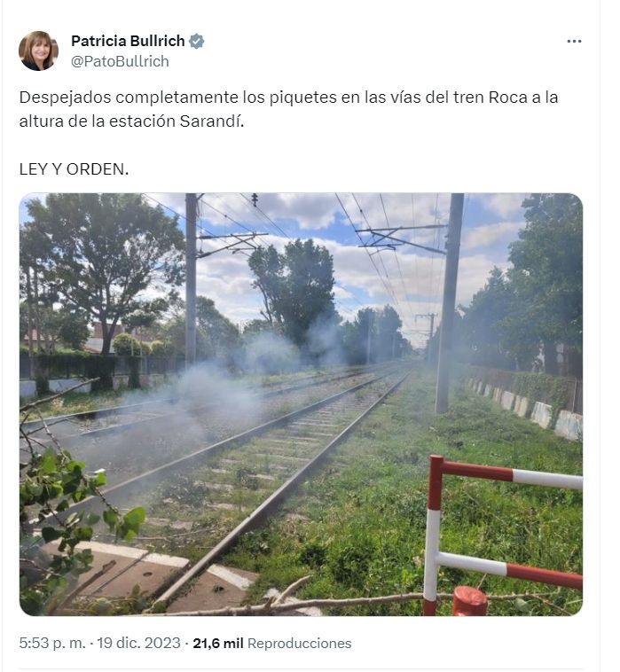
Task: Click the tweet text about estación Sarandí
Action: coord(288,109)
